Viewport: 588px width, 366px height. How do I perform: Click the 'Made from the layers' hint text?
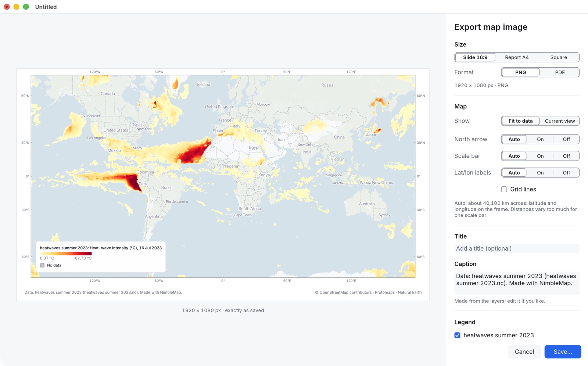[499, 301]
